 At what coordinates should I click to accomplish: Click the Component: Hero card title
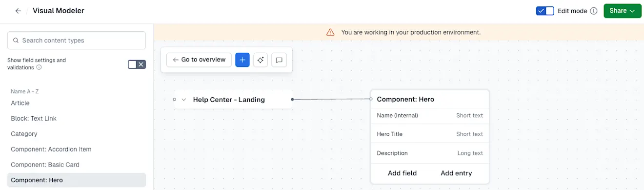pyautogui.click(x=405, y=99)
